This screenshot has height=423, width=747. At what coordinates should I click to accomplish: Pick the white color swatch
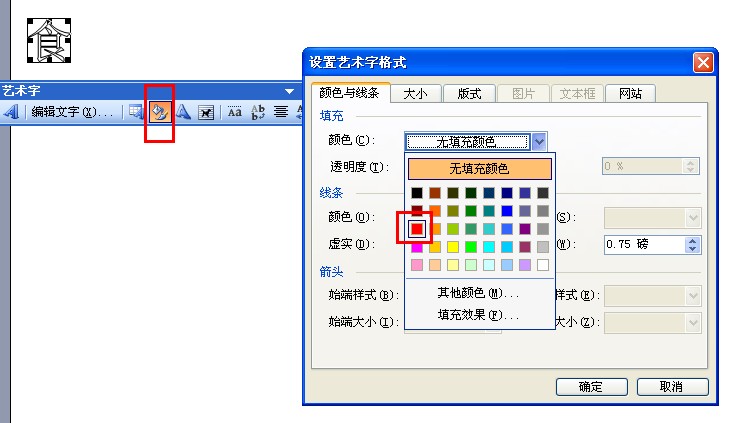click(x=543, y=265)
